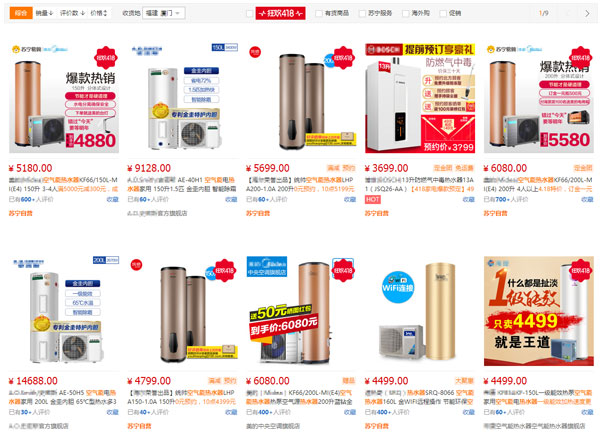Click the Bosch logo on promo image

pyautogui.click(x=384, y=49)
